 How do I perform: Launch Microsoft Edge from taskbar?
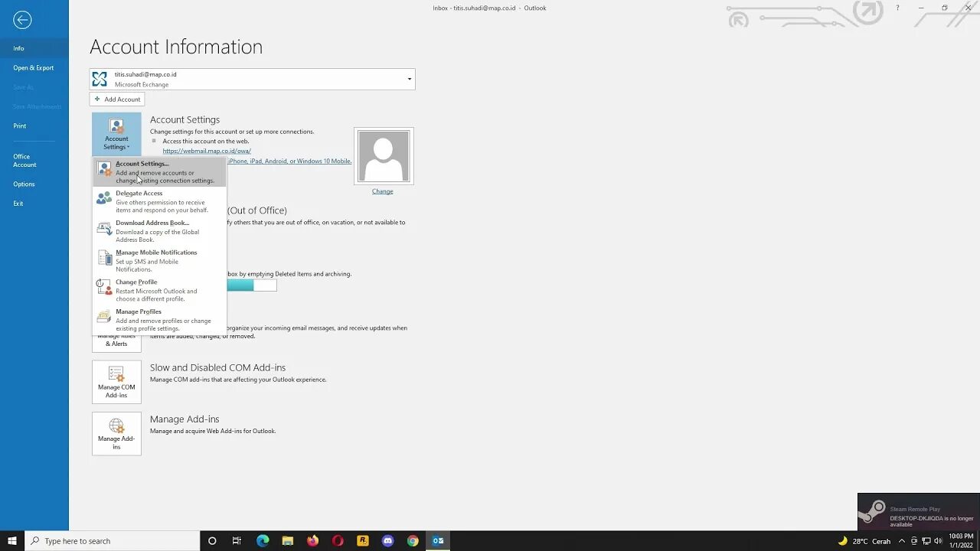coord(263,541)
